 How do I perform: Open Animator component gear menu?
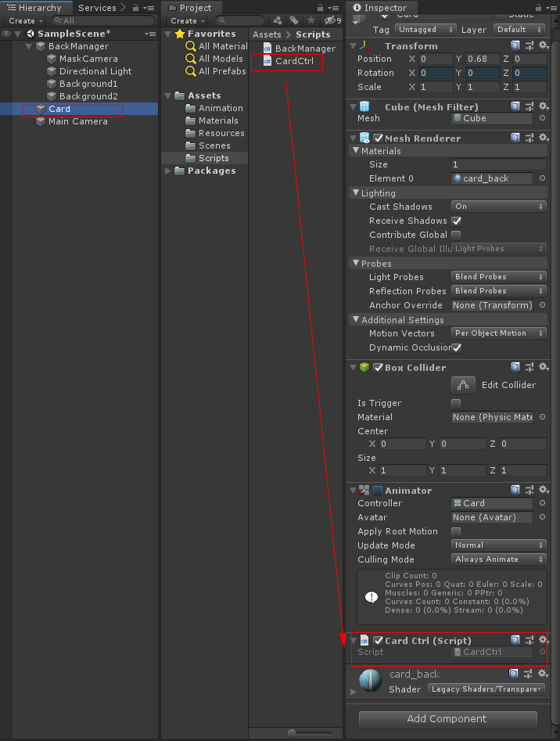pyautogui.click(x=544, y=490)
